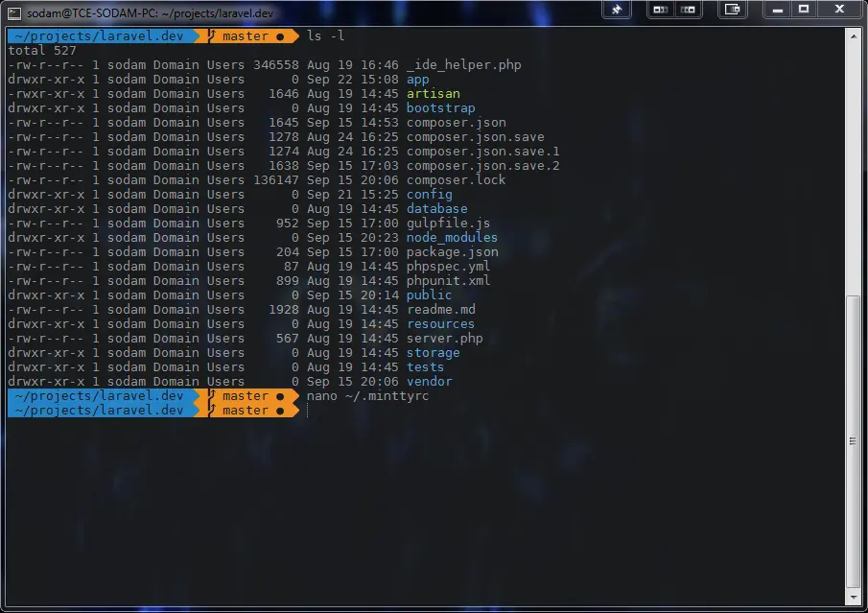Click the move-window-right icon in title bar
868x613 pixels.
pyautogui.click(x=688, y=10)
